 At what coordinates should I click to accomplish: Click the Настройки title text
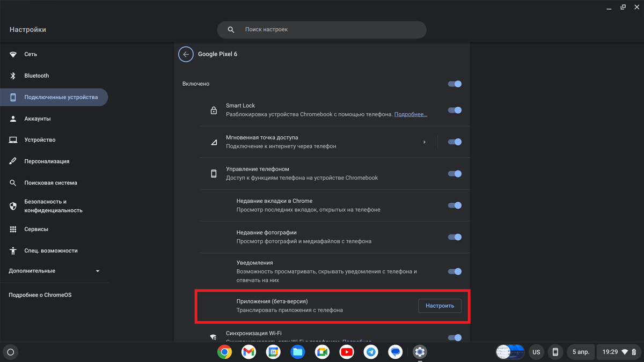point(28,29)
